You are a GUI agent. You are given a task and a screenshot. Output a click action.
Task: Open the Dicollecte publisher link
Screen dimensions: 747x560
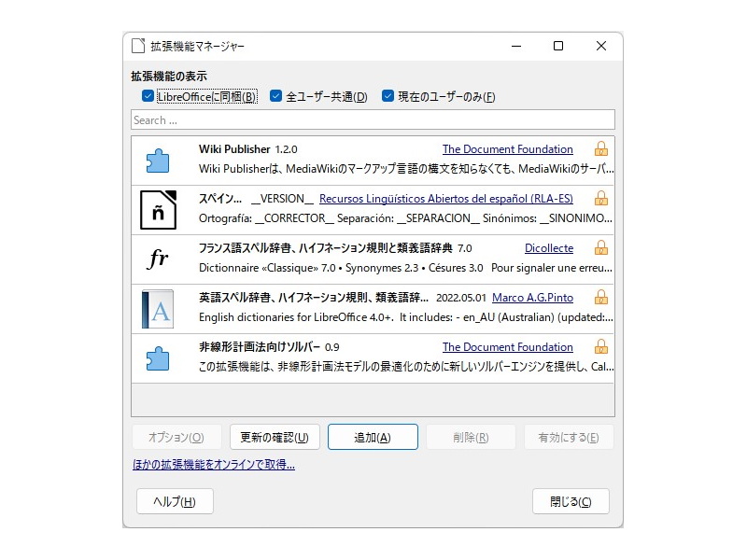click(549, 248)
